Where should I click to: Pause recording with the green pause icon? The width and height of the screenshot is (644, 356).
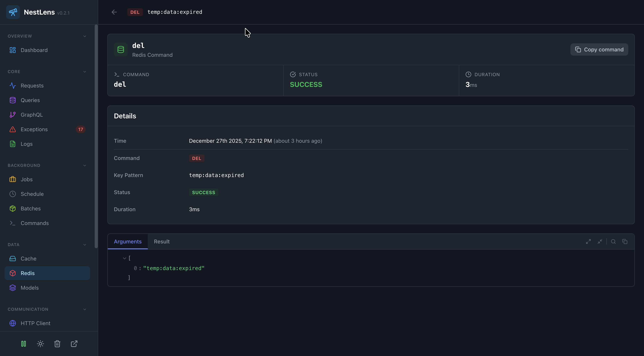pyautogui.click(x=24, y=344)
